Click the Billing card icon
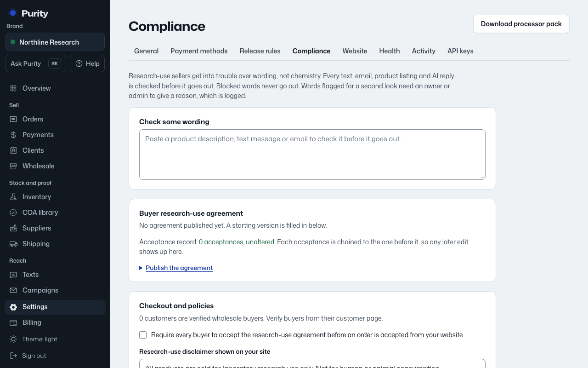588x368 pixels. 13,322
